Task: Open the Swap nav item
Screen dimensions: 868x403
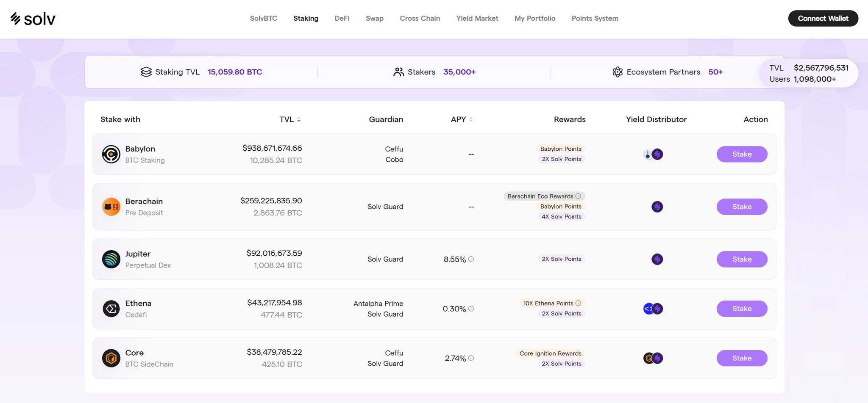Action: click(375, 18)
